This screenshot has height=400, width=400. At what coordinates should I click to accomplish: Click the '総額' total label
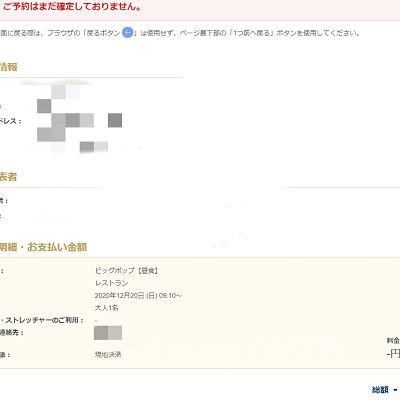380,389
